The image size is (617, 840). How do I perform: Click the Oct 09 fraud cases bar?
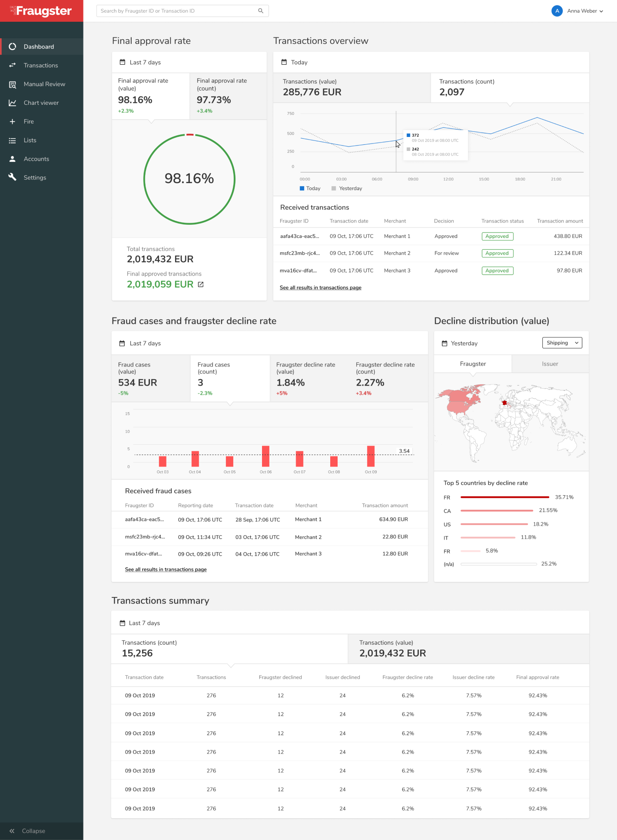pyautogui.click(x=371, y=456)
